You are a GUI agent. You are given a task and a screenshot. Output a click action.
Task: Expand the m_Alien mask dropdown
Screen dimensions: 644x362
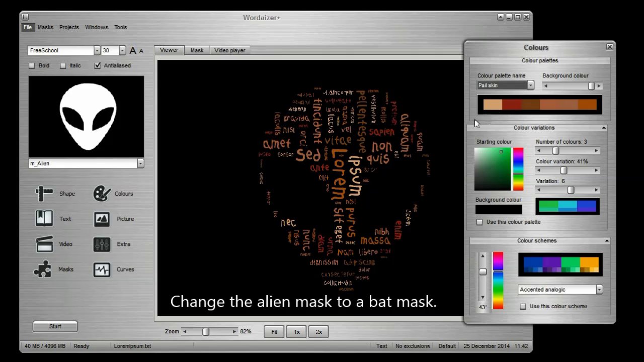(140, 163)
